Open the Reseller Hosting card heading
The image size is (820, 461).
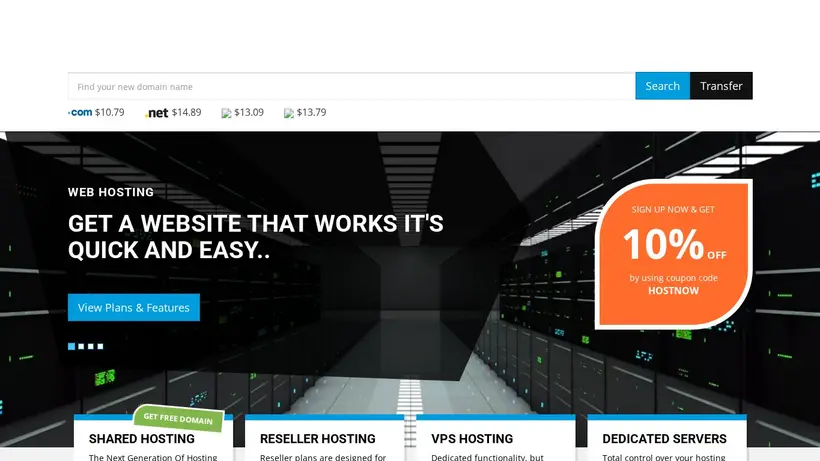point(317,439)
